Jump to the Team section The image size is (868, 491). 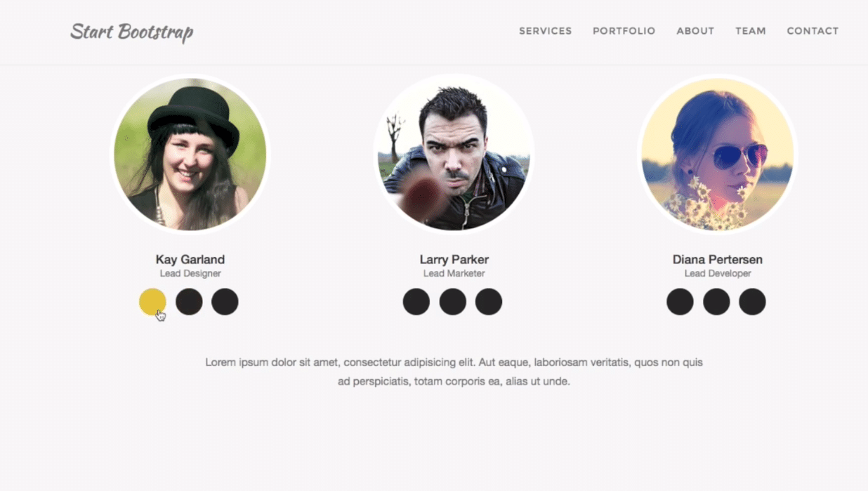coord(751,31)
